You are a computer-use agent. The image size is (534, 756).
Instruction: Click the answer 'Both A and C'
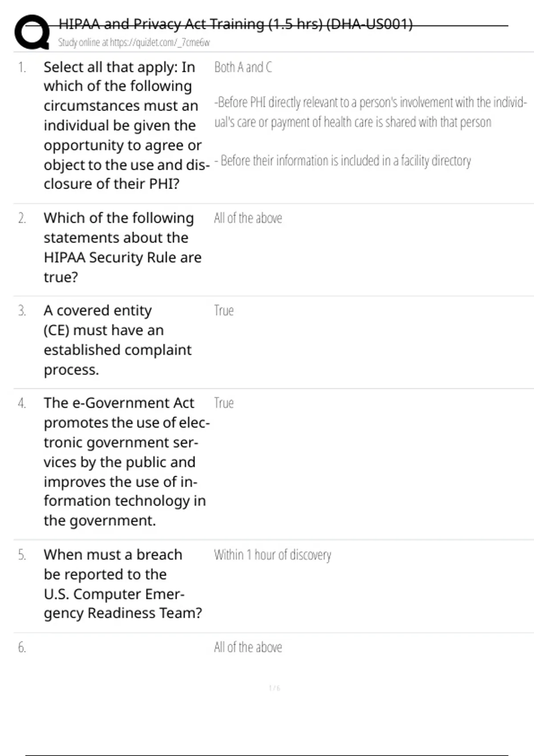point(243,67)
